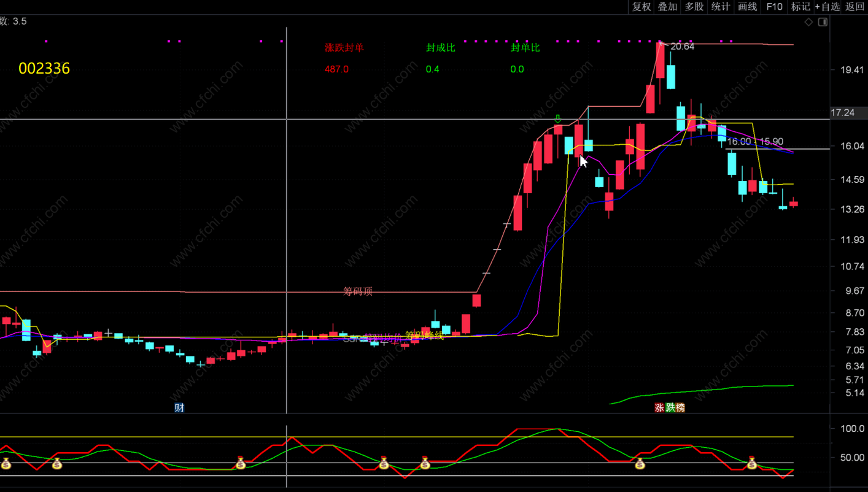The height and width of the screenshot is (492, 868).
Task: Click the 标记 mark button
Action: coord(800,7)
